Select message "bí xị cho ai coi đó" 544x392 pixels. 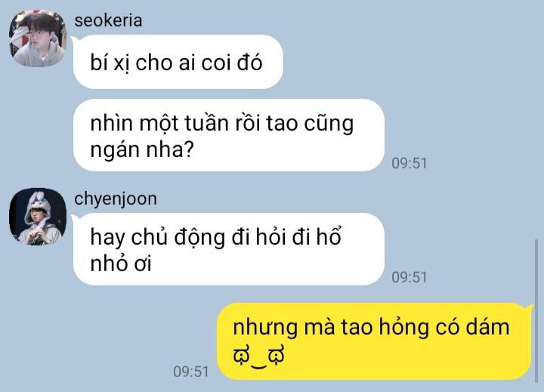(178, 62)
